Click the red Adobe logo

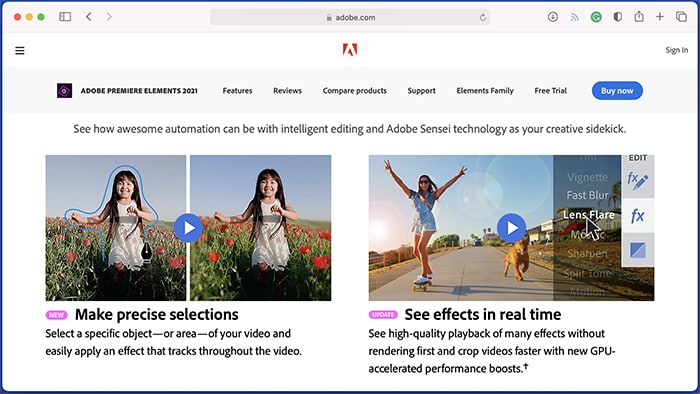(350, 50)
